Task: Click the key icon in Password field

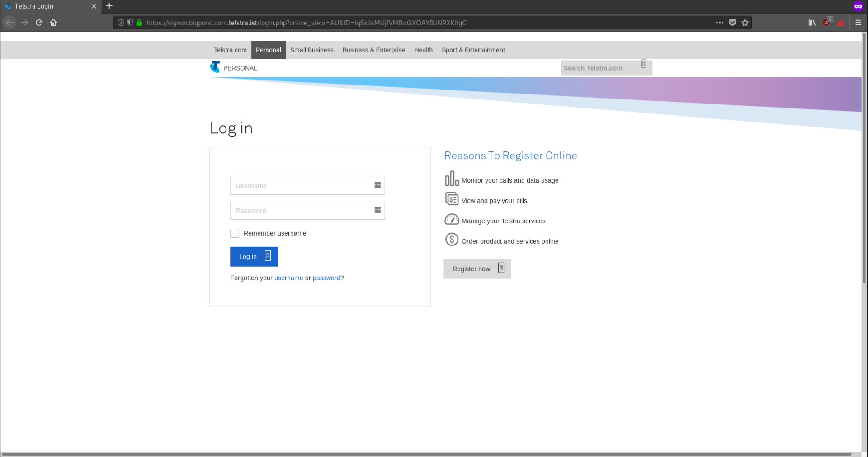Action: (x=377, y=210)
